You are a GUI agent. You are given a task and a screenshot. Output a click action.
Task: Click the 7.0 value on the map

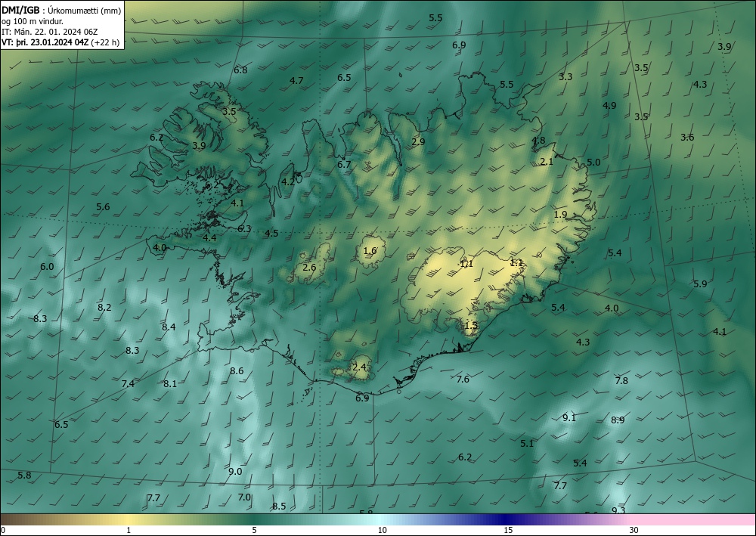(244, 497)
